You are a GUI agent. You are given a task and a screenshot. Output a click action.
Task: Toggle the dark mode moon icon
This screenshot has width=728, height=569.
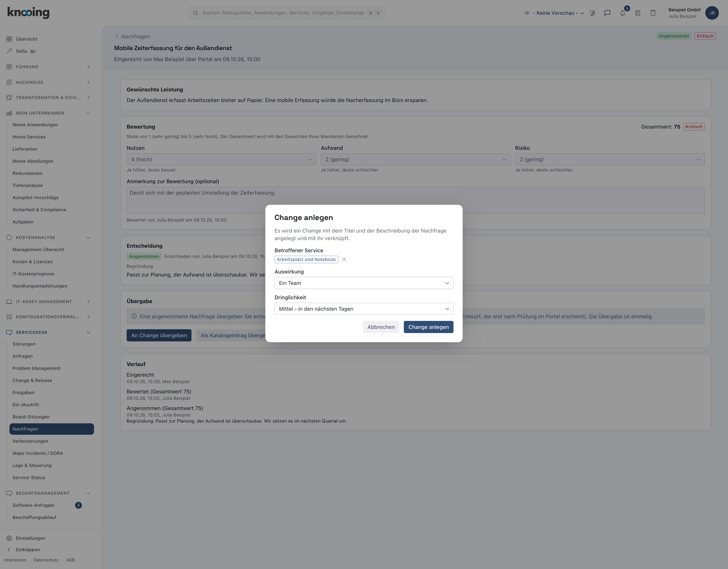pyautogui.click(x=592, y=13)
